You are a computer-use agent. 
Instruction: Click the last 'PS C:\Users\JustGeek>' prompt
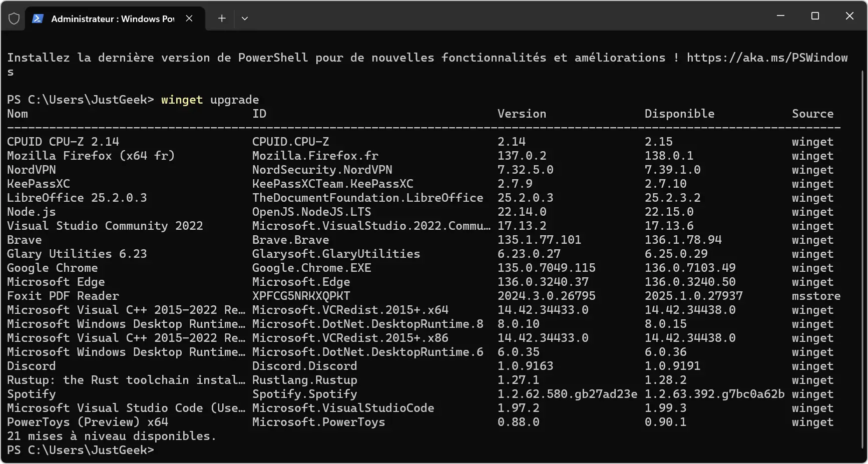81,450
